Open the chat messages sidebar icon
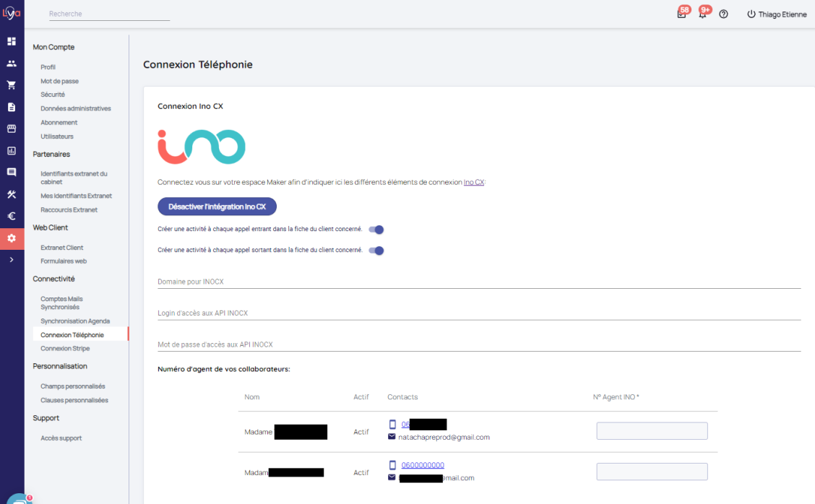The width and height of the screenshot is (815, 504). click(x=12, y=173)
